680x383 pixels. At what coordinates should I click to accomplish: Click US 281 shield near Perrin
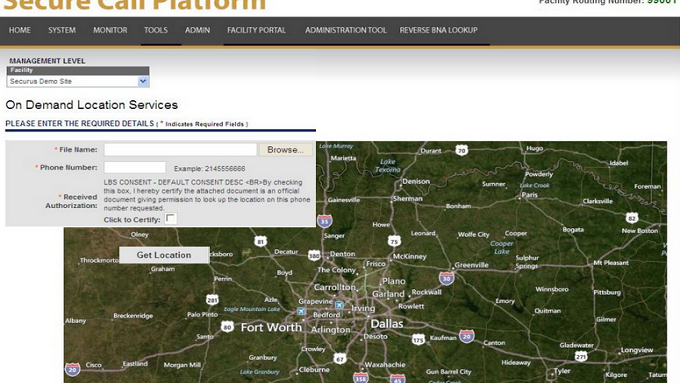[212, 300]
